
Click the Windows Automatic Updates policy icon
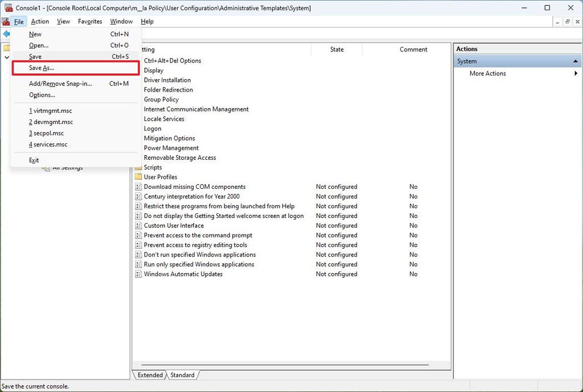[138, 274]
